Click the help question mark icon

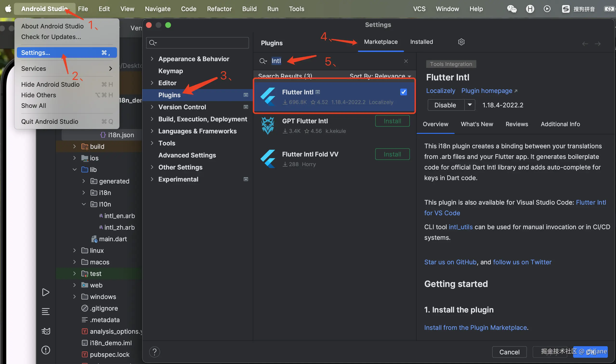tap(155, 352)
